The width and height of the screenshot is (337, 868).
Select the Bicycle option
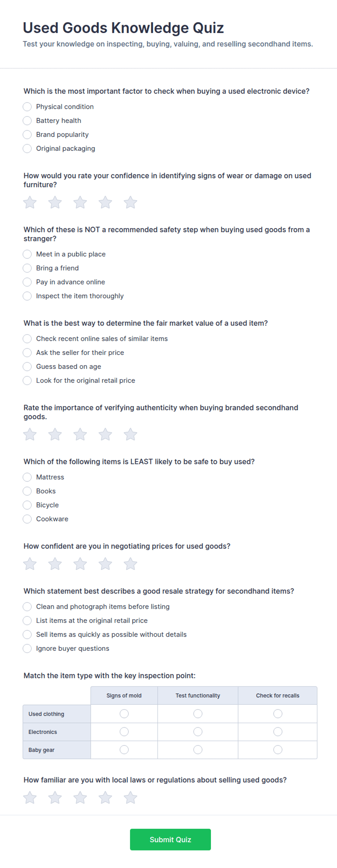pyautogui.click(x=27, y=505)
